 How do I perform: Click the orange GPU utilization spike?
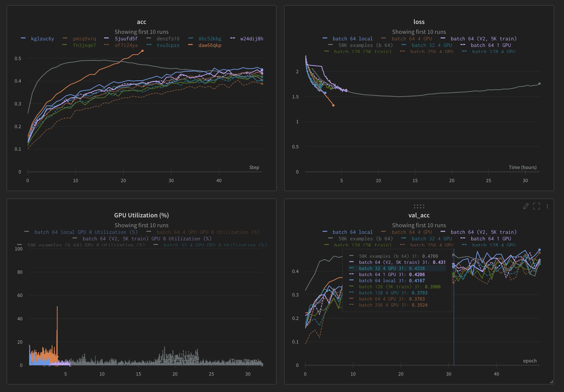[57, 319]
